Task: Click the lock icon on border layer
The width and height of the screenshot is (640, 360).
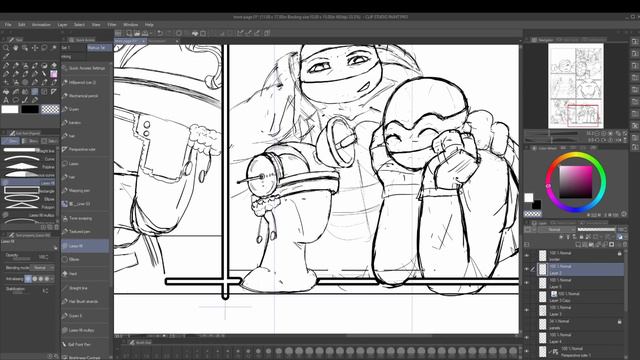Action: point(619,253)
